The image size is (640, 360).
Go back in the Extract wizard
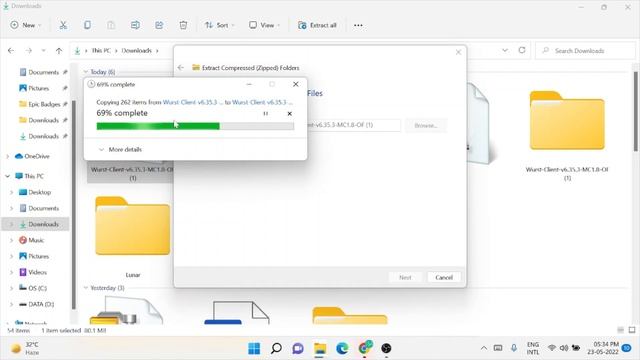point(181,68)
